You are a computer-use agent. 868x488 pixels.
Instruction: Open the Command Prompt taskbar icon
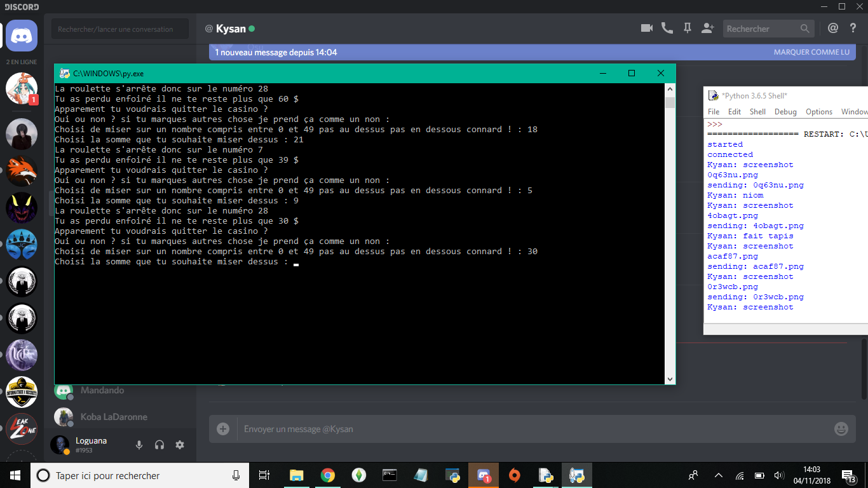pos(390,475)
